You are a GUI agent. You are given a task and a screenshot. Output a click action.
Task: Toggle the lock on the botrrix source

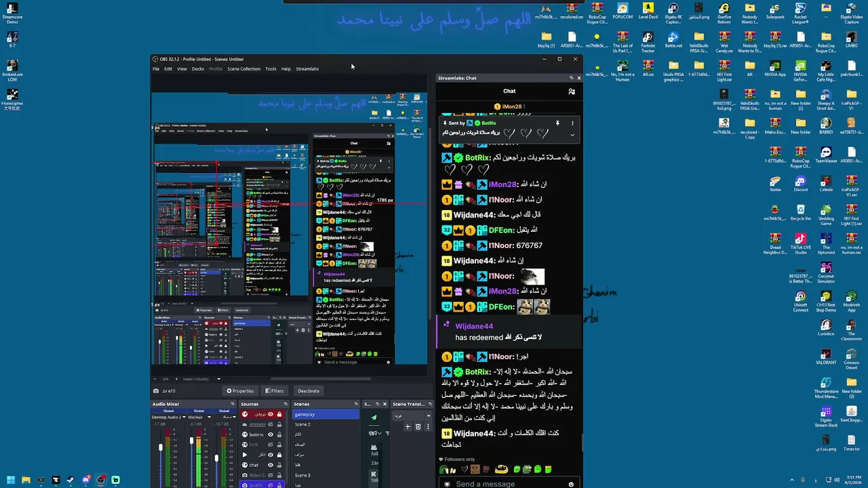tap(279, 434)
